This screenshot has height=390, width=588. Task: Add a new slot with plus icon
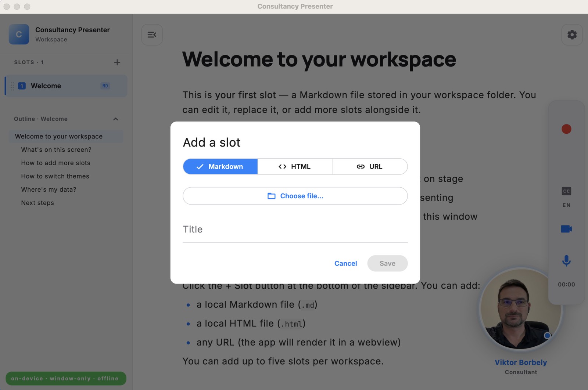coord(117,62)
